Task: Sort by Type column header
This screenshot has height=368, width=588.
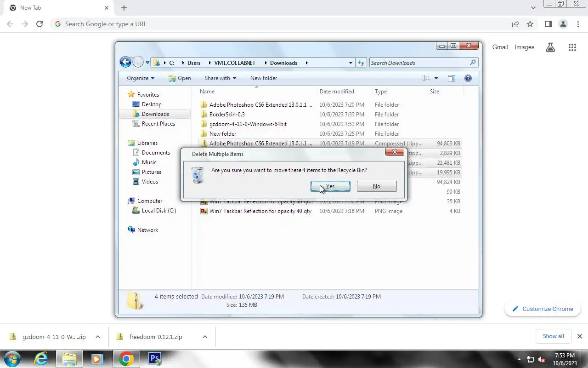Action: tap(399, 92)
